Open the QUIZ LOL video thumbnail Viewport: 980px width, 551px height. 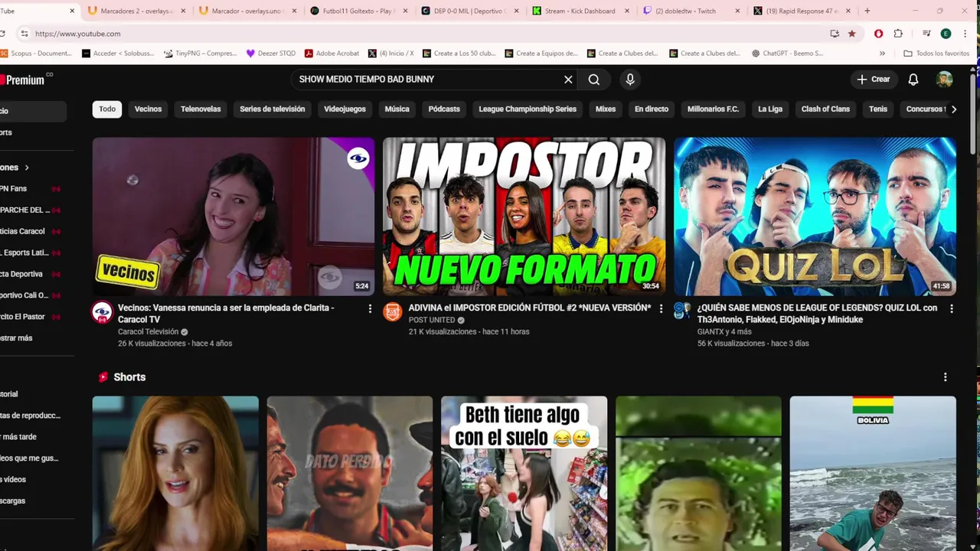pyautogui.click(x=815, y=217)
